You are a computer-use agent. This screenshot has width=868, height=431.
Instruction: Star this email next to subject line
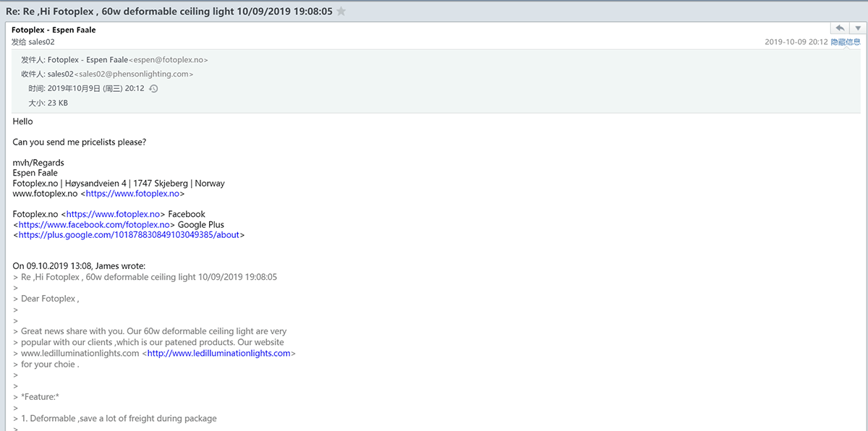(x=341, y=12)
